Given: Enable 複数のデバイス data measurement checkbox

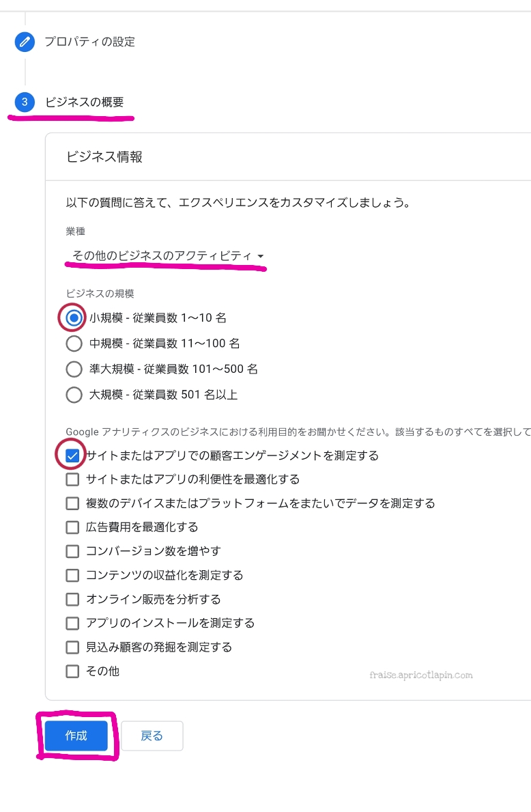Looking at the screenshot, I should click(x=72, y=503).
